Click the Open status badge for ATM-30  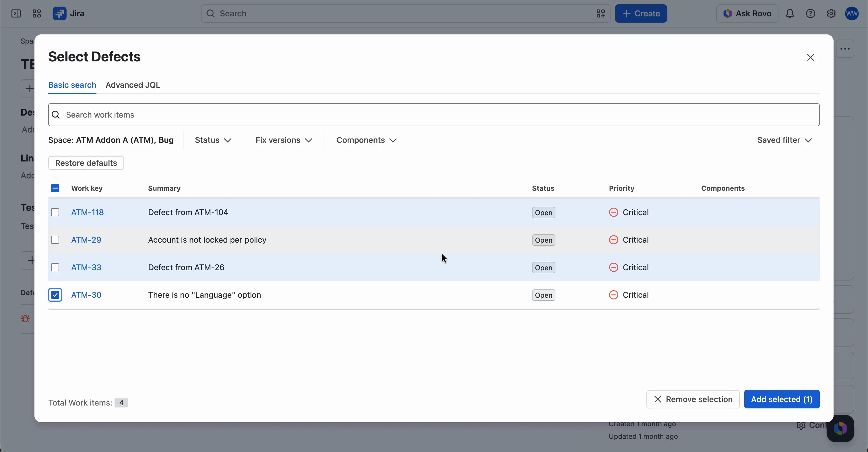click(544, 295)
